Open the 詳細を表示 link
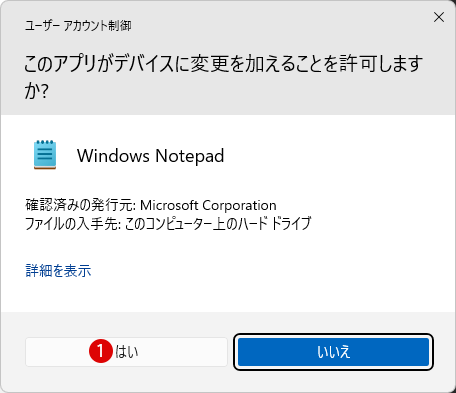456x393 pixels. tap(58, 270)
